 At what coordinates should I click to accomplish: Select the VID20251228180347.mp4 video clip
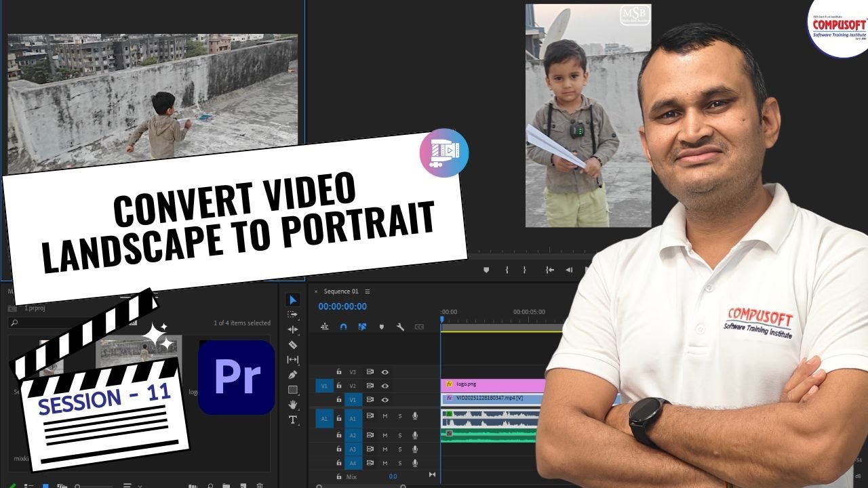[493, 399]
